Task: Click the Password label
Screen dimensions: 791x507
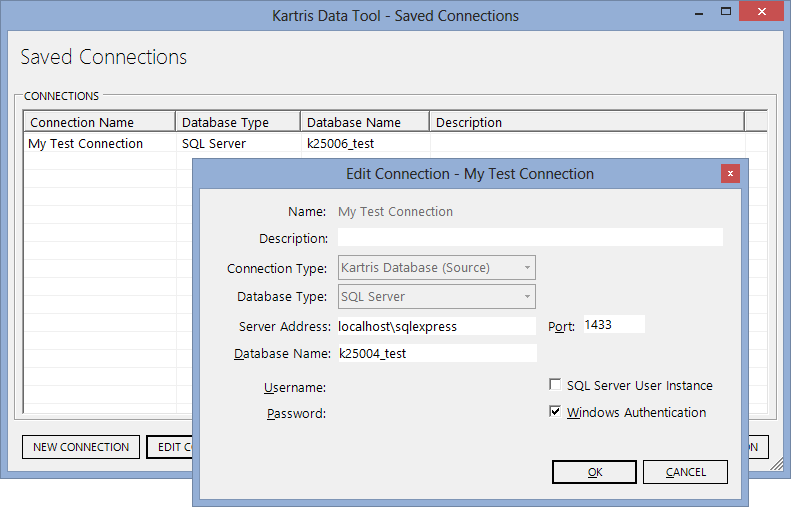Action: coord(297,414)
